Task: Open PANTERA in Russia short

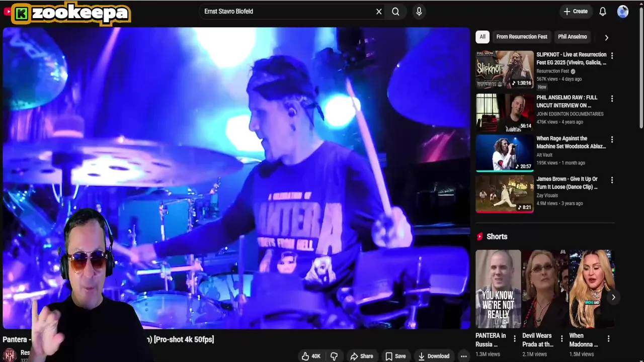Action: pyautogui.click(x=498, y=289)
